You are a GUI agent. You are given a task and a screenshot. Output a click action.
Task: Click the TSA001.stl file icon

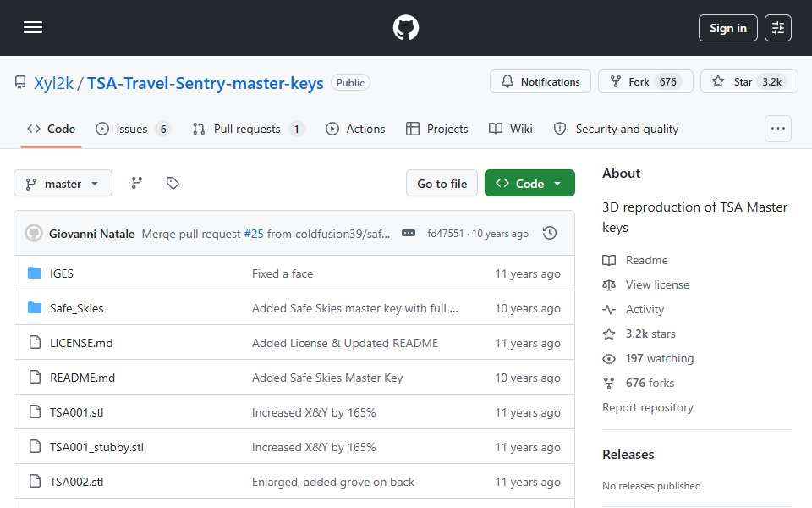pyautogui.click(x=35, y=411)
